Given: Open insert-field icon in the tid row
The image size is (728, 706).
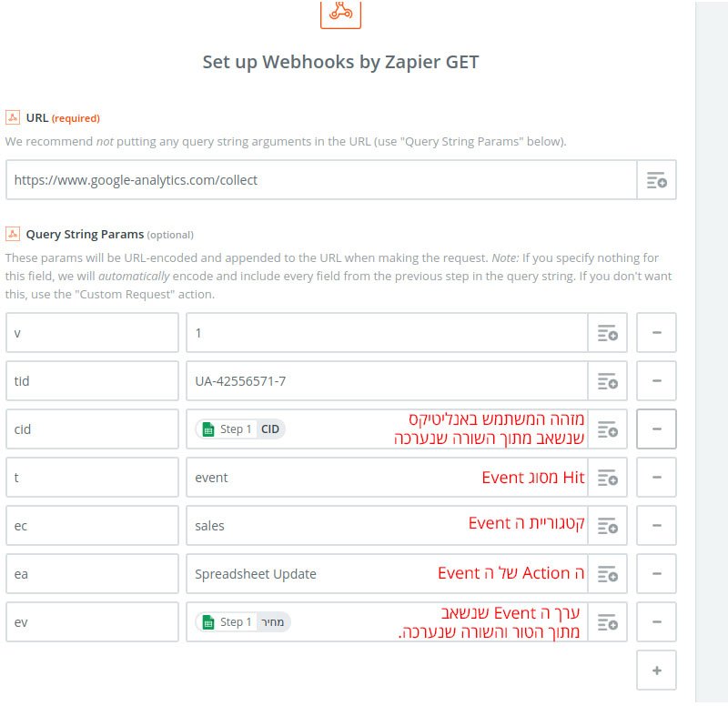Looking at the screenshot, I should pos(607,381).
